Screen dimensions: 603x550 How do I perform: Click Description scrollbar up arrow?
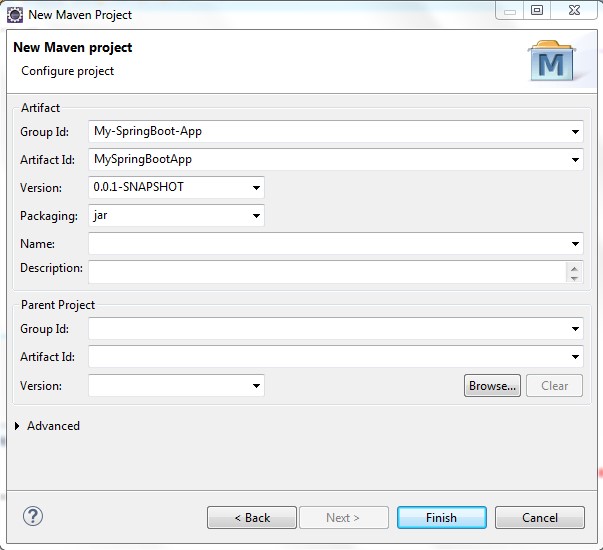pos(574,268)
